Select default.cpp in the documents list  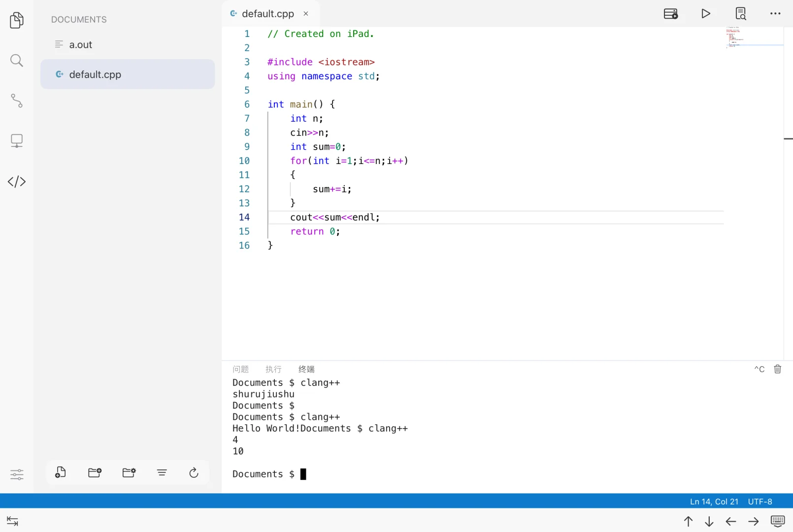[128, 74]
